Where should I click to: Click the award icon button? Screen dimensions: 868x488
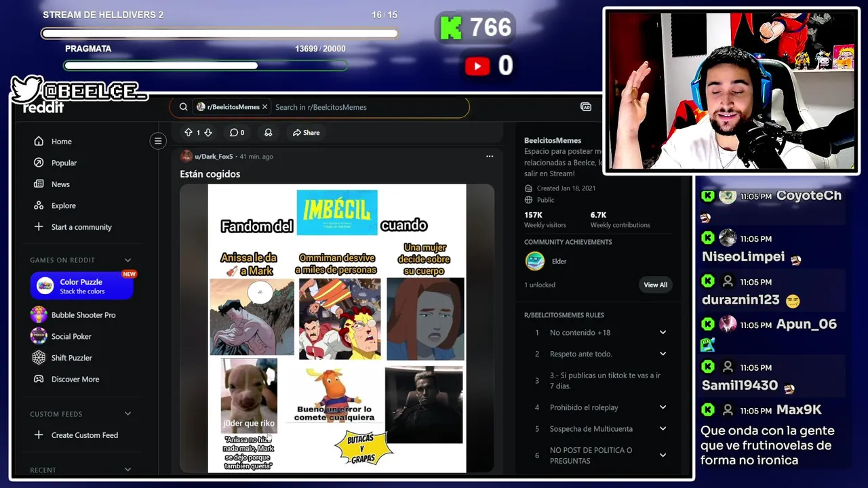(x=268, y=133)
